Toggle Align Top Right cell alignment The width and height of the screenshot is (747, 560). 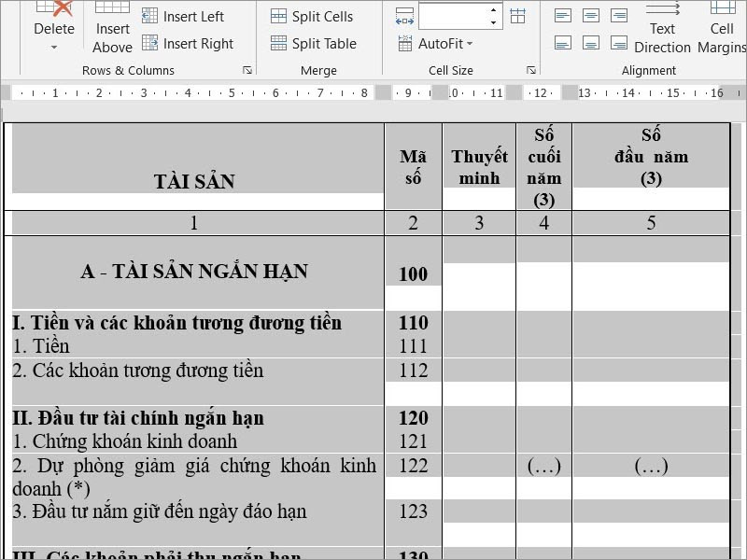click(x=618, y=15)
